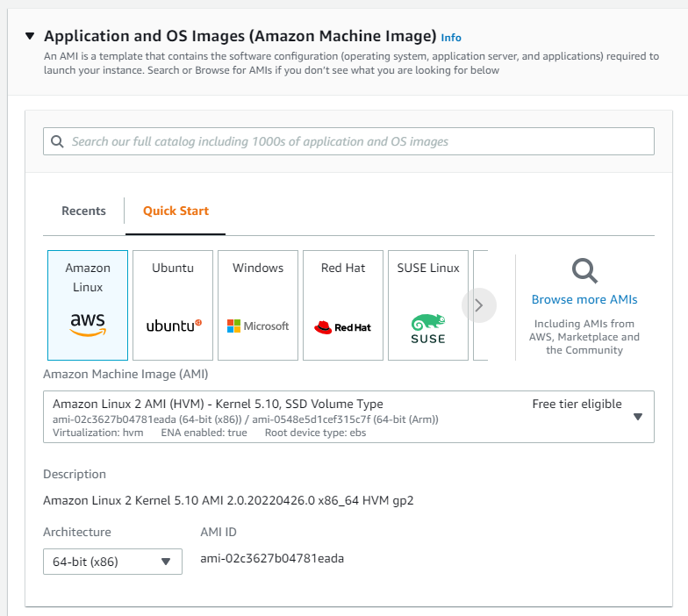This screenshot has width=688, height=616.
Task: Click the Free tier eligible label
Action: pyautogui.click(x=577, y=404)
